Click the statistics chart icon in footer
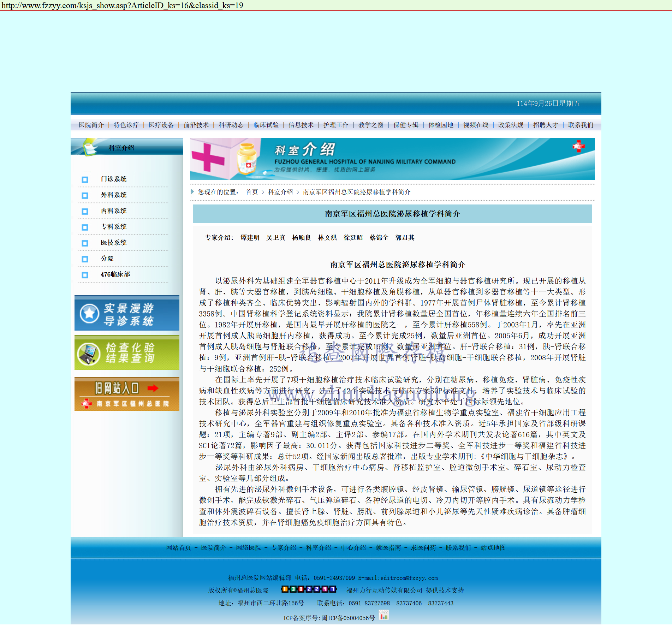Screen dimensions: 672x629 [x=383, y=615]
